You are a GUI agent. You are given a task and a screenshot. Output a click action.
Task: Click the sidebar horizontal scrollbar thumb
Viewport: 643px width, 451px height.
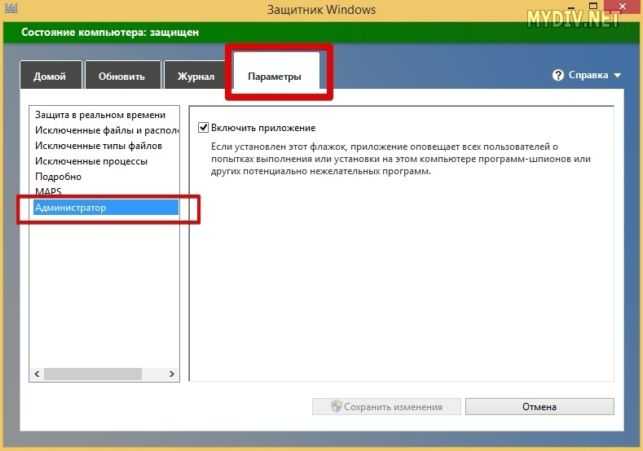[93, 374]
